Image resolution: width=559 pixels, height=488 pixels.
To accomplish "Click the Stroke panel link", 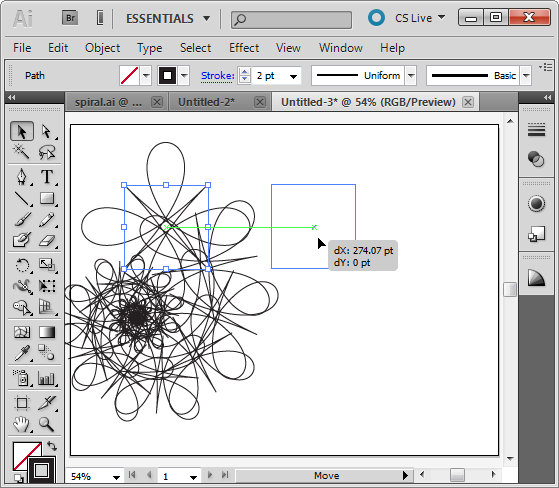I will tap(217, 76).
